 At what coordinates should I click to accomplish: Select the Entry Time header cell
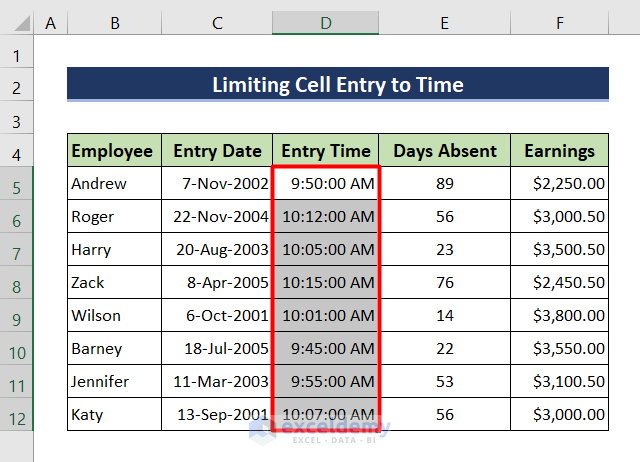pyautogui.click(x=325, y=151)
